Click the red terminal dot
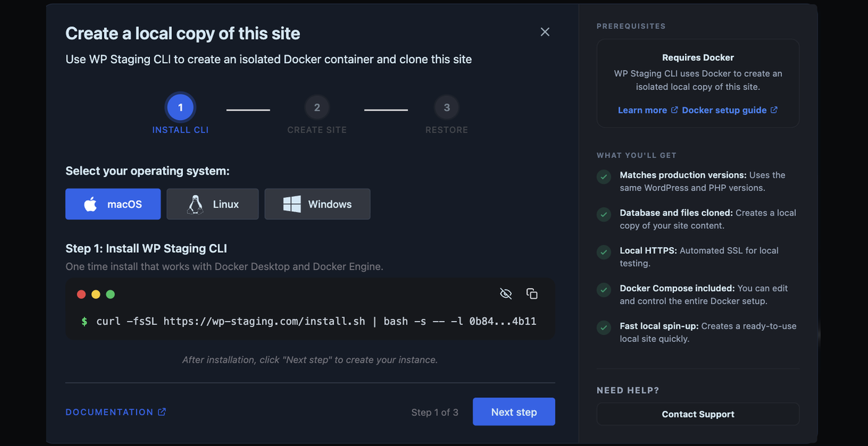Viewport: 868px width, 446px height. [81, 294]
